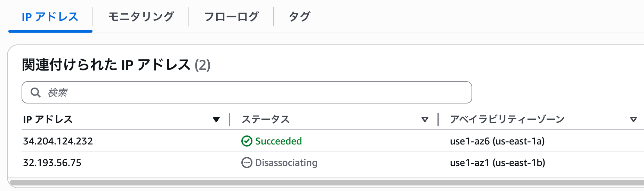
Task: Click the green Succeeded check icon
Action: point(247,141)
